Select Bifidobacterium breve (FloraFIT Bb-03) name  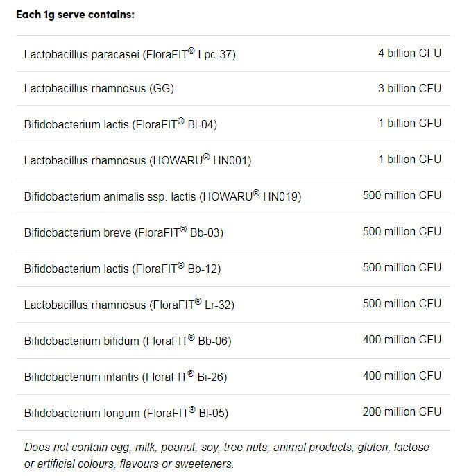tap(123, 233)
